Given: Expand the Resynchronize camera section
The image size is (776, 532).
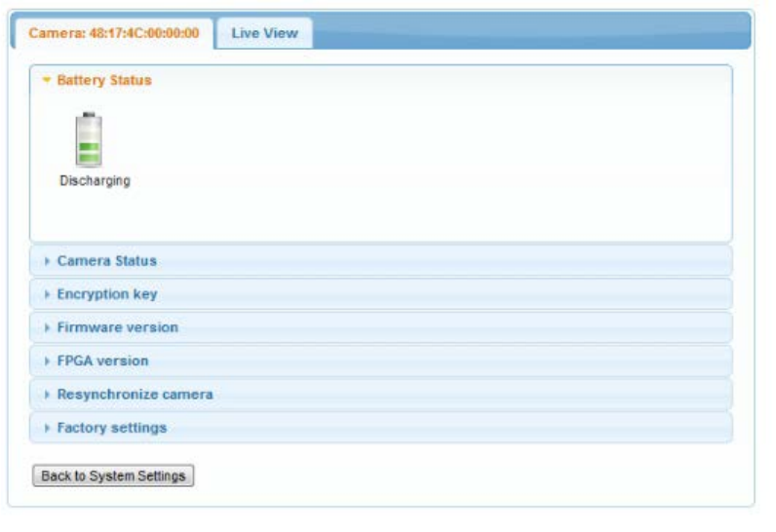Looking at the screenshot, I should pyautogui.click(x=380, y=394).
